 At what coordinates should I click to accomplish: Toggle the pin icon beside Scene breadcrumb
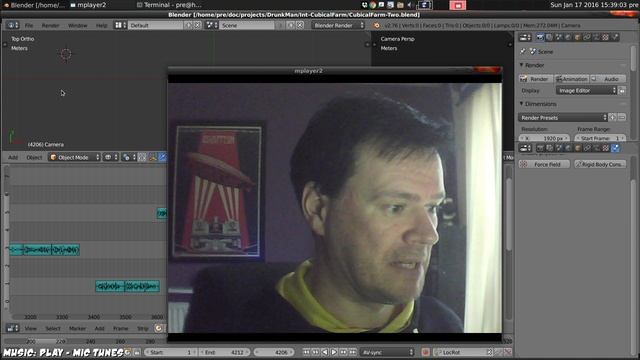point(523,52)
